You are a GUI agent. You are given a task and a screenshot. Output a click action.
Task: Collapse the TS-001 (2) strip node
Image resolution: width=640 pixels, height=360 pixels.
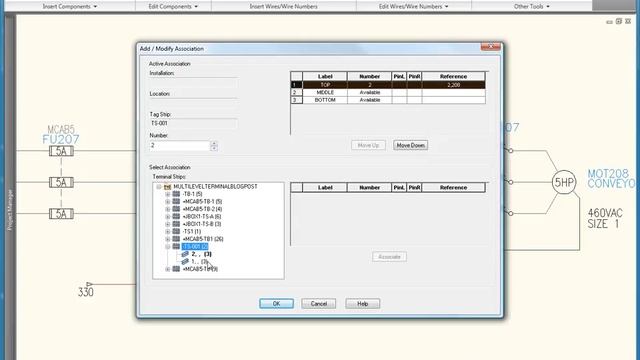pos(167,247)
